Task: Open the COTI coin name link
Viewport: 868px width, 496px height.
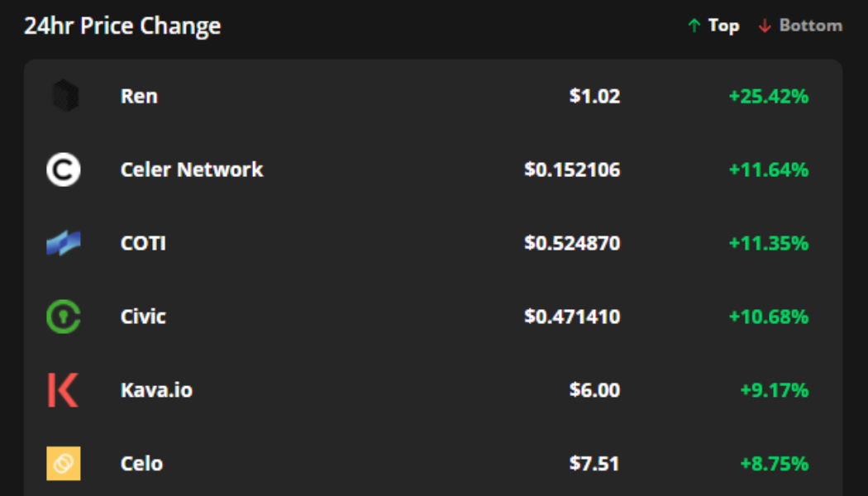Action: pos(143,244)
